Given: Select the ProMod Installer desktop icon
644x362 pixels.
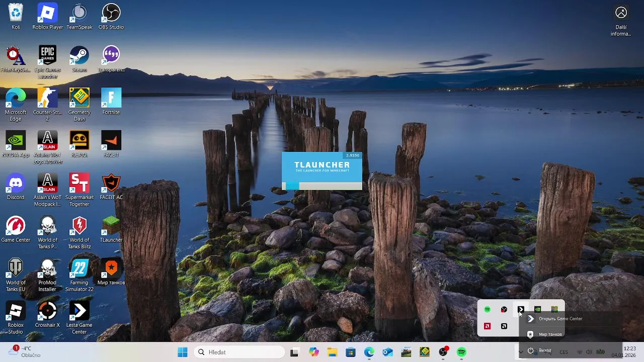Looking at the screenshot, I should pyautogui.click(x=47, y=276).
